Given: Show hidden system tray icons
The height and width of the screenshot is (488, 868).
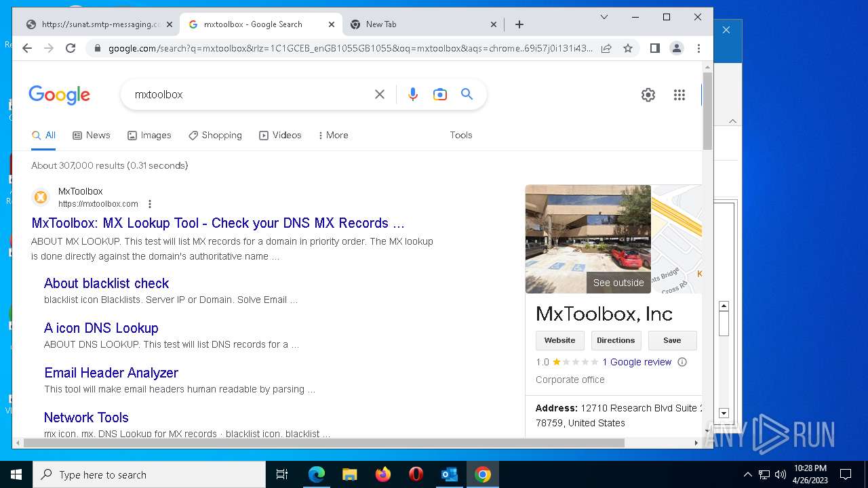Looking at the screenshot, I should (747, 474).
